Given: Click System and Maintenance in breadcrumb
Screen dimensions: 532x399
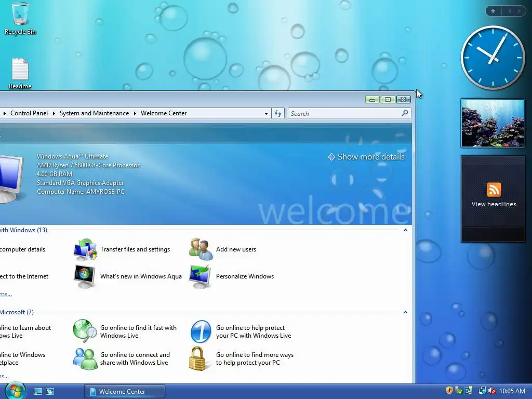Looking at the screenshot, I should (x=95, y=113).
